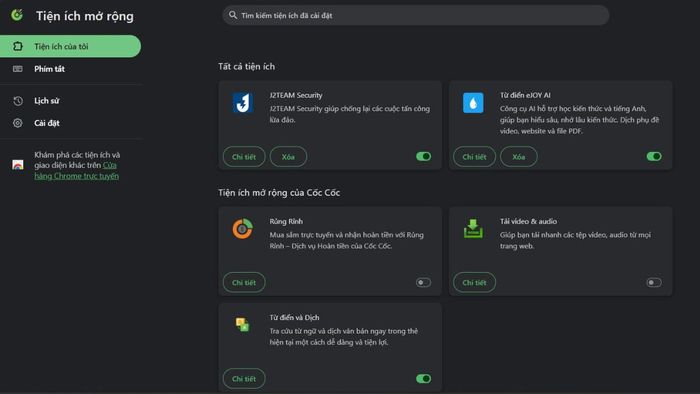Viewport: 700px width, 394px height.
Task: Click the Tải video & audio title text
Action: click(528, 221)
